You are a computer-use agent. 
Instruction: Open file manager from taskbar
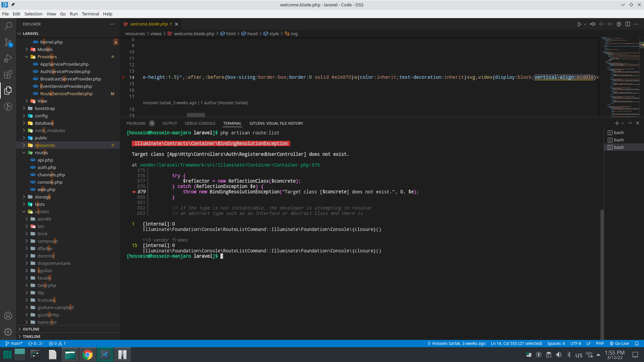(70, 355)
